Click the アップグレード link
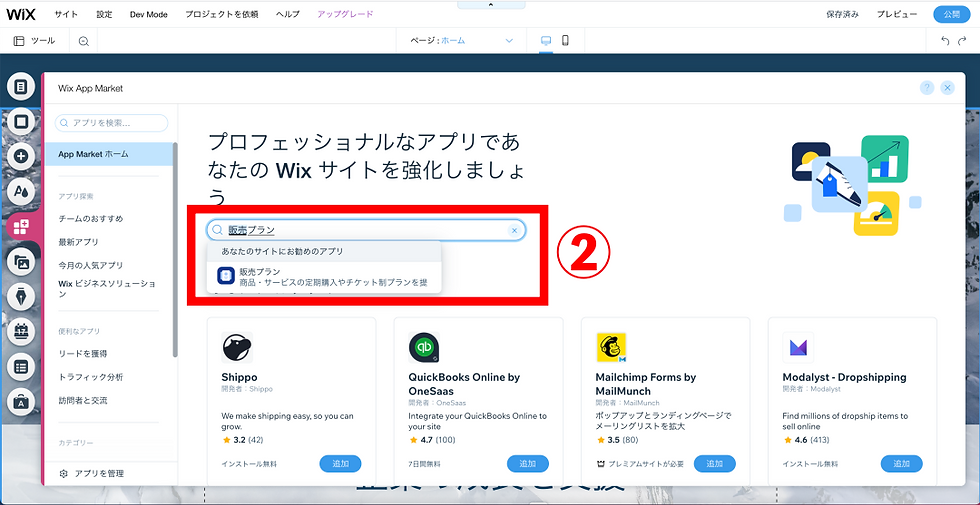Viewport: 980px width, 505px height. pos(346,14)
